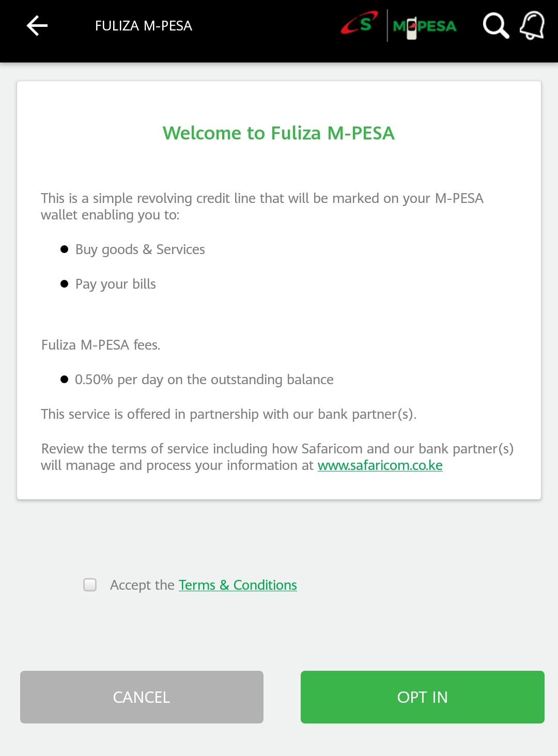Viewport: 558px width, 756px height.
Task: Follow the www.safaricom.co.ke link
Action: 380,465
